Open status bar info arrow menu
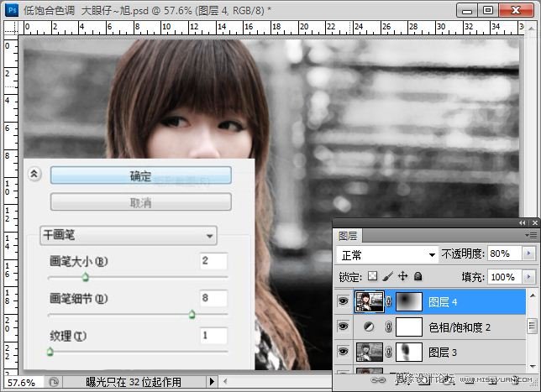 click(x=212, y=382)
